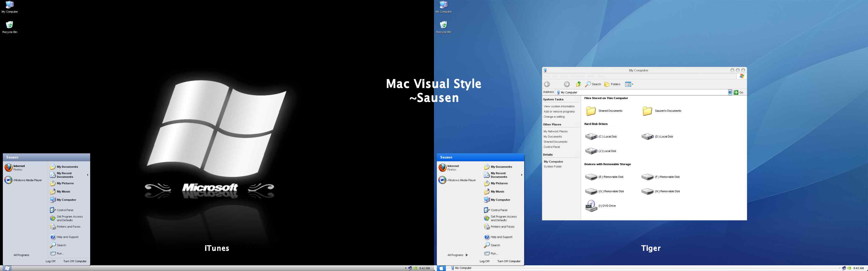Image resolution: width=868 pixels, height=271 pixels.
Task: Click the Back arrow in My Computer window
Action: tap(547, 84)
